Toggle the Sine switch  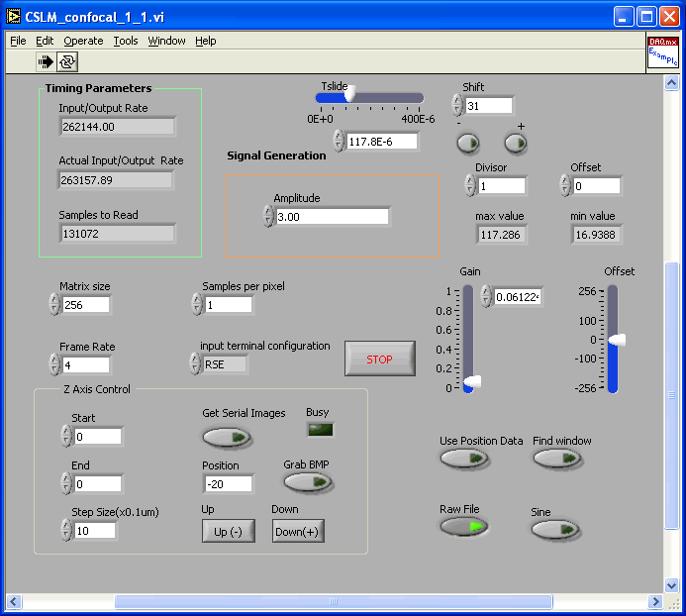tap(555, 530)
